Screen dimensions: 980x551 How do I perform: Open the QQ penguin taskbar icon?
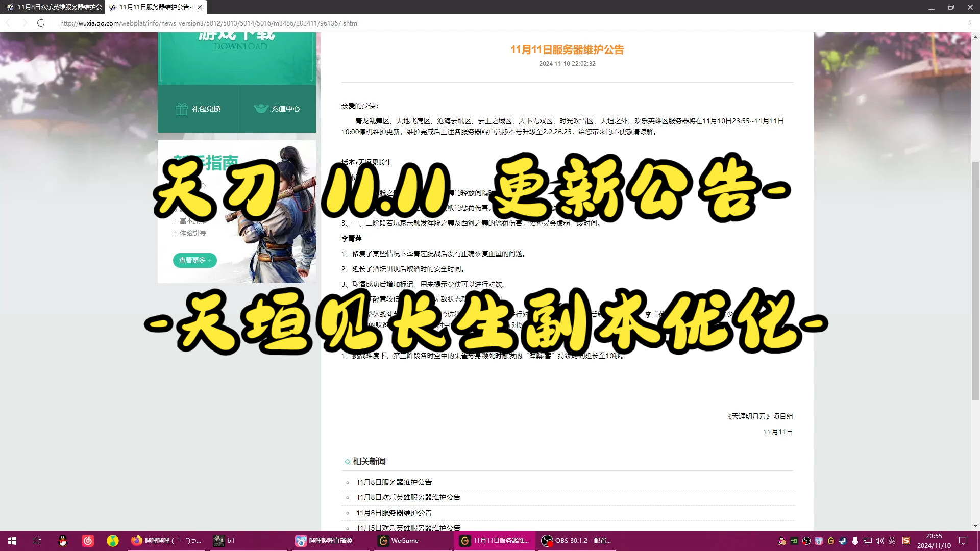[63, 541]
